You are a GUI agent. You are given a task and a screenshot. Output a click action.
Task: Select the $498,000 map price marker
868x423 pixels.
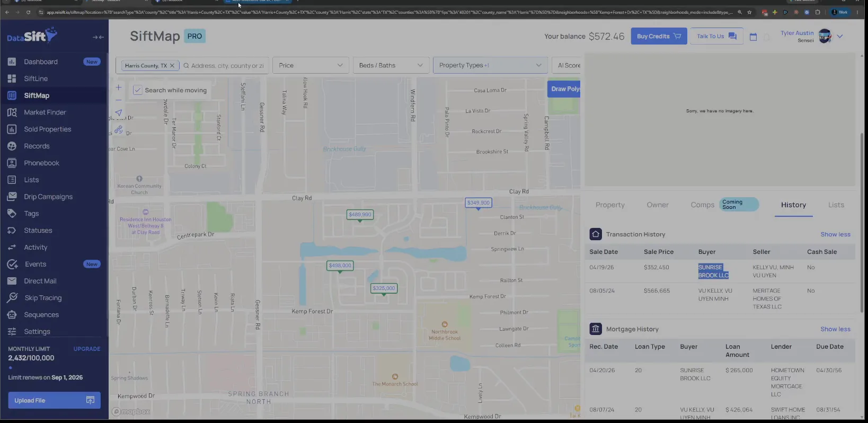point(340,266)
